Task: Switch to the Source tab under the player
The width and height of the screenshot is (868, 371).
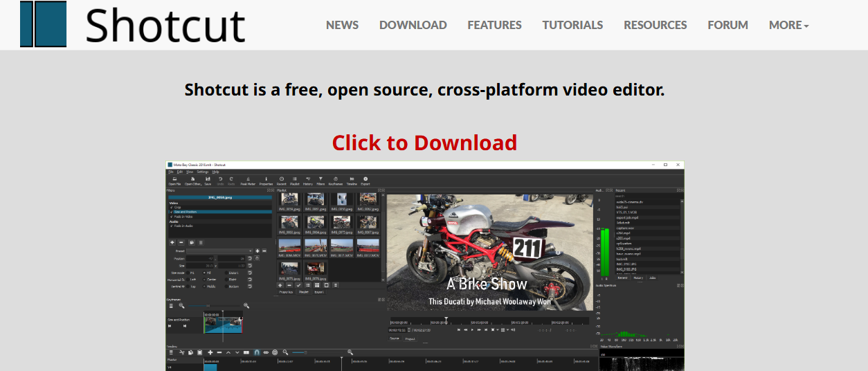Action: (395, 338)
